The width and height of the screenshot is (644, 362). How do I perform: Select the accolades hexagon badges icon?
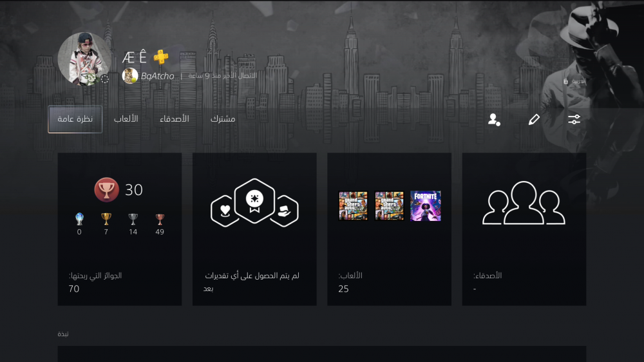[254, 202]
